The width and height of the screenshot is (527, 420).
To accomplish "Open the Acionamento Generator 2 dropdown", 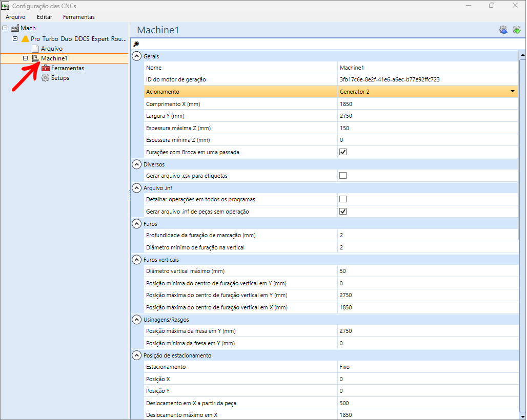I will (x=513, y=91).
